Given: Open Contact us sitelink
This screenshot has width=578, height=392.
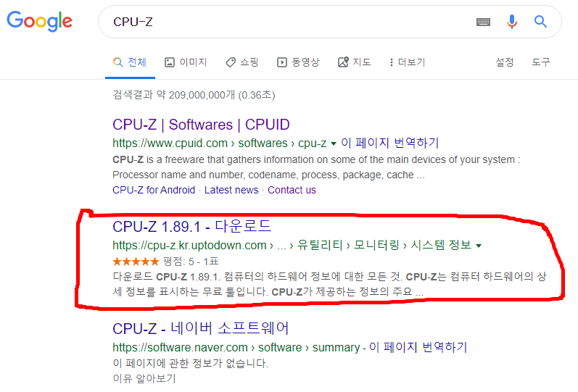Looking at the screenshot, I should point(292,190).
